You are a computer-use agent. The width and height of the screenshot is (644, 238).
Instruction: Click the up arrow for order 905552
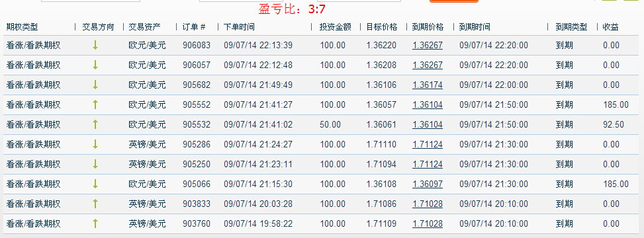coord(95,104)
